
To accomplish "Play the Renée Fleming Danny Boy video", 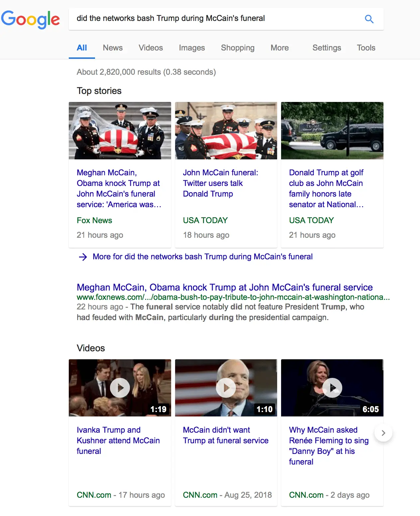I will tap(332, 387).
